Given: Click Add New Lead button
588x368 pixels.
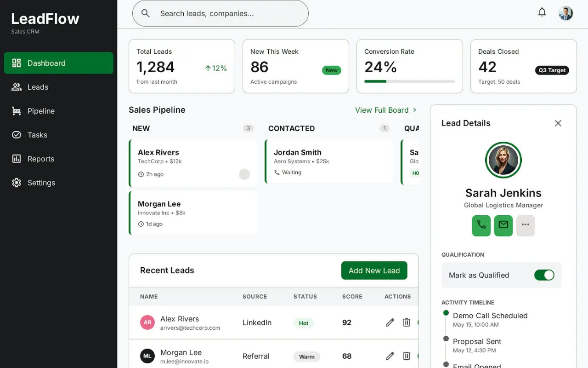Looking at the screenshot, I should click(x=374, y=270).
